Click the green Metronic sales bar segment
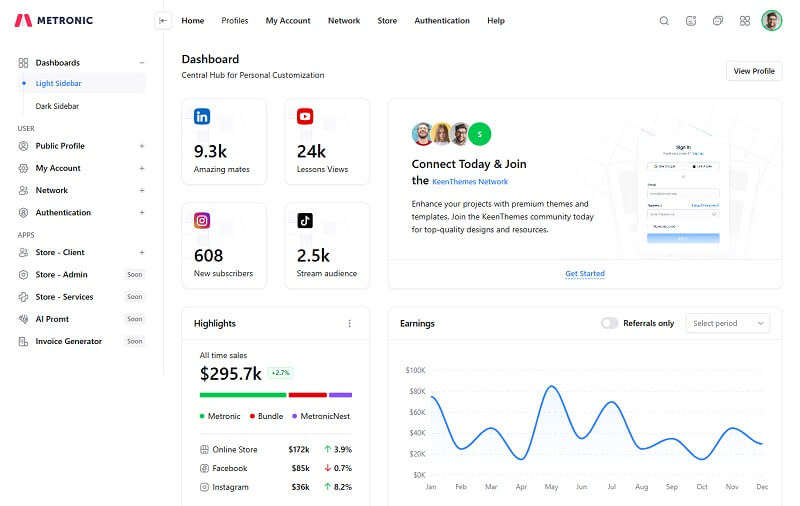Screen dimensions: 800x506 pyautogui.click(x=243, y=395)
